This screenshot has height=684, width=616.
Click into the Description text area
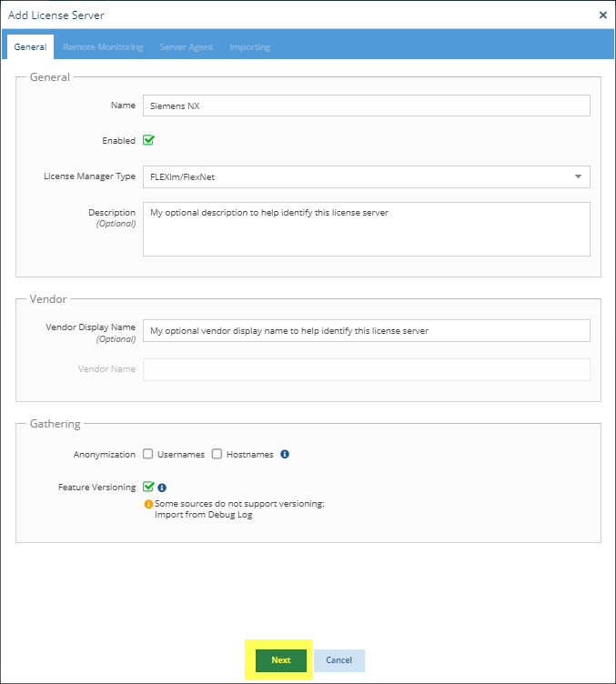[367, 229]
